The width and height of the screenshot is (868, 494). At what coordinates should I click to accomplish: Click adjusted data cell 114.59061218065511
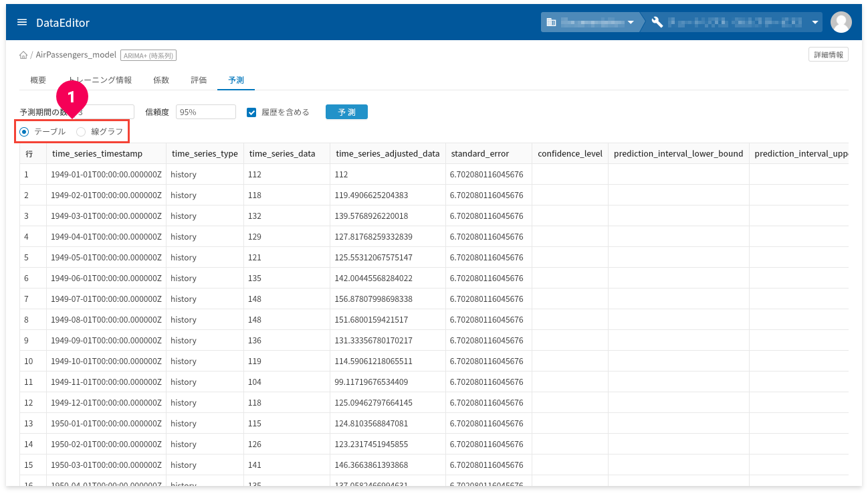(x=388, y=361)
